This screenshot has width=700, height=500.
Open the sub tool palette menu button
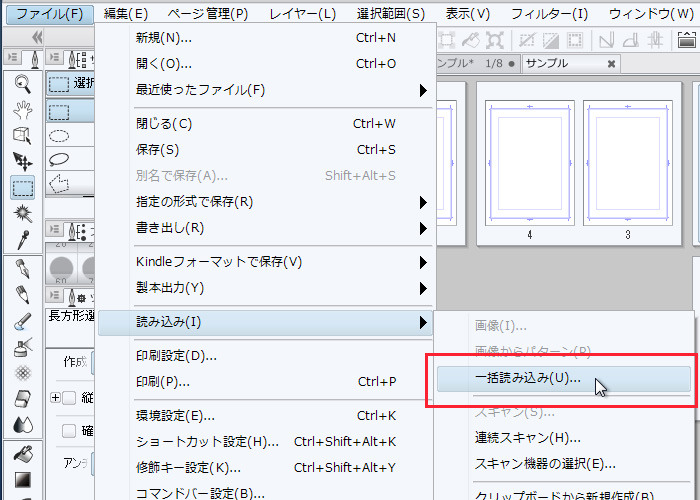(x=54, y=57)
